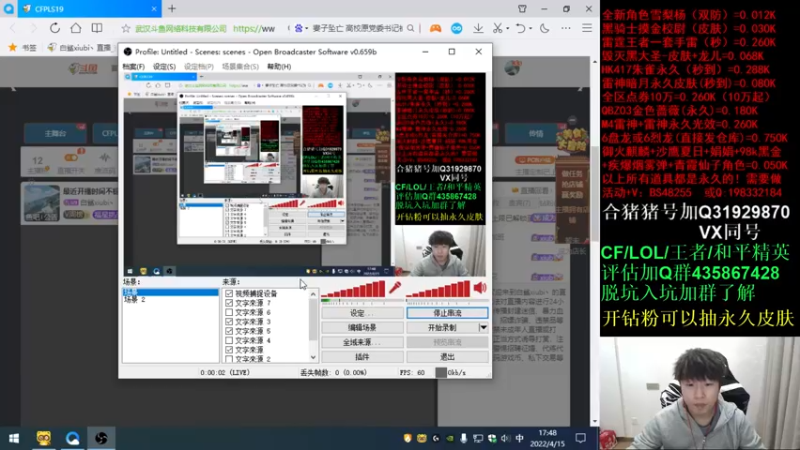
Task: Click the search magnifier in browser toolbar
Action: (411, 28)
